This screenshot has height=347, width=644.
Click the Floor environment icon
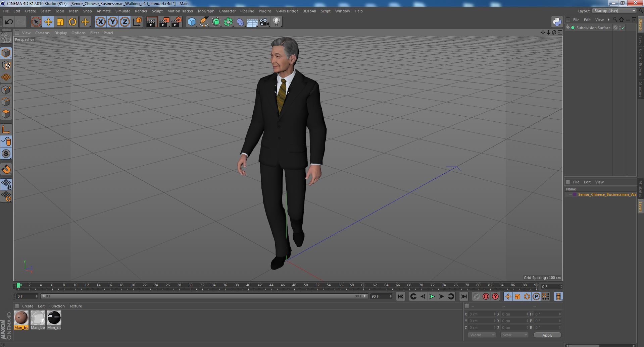(252, 22)
